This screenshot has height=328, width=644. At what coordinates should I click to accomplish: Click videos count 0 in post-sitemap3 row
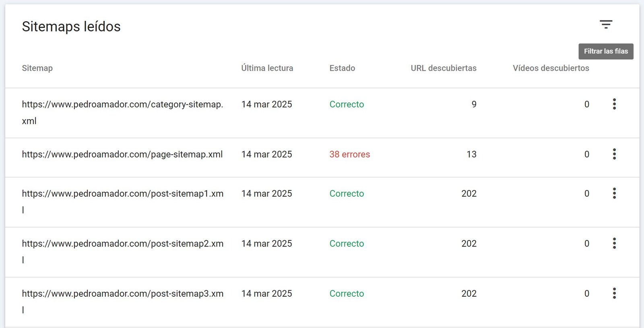(x=587, y=294)
